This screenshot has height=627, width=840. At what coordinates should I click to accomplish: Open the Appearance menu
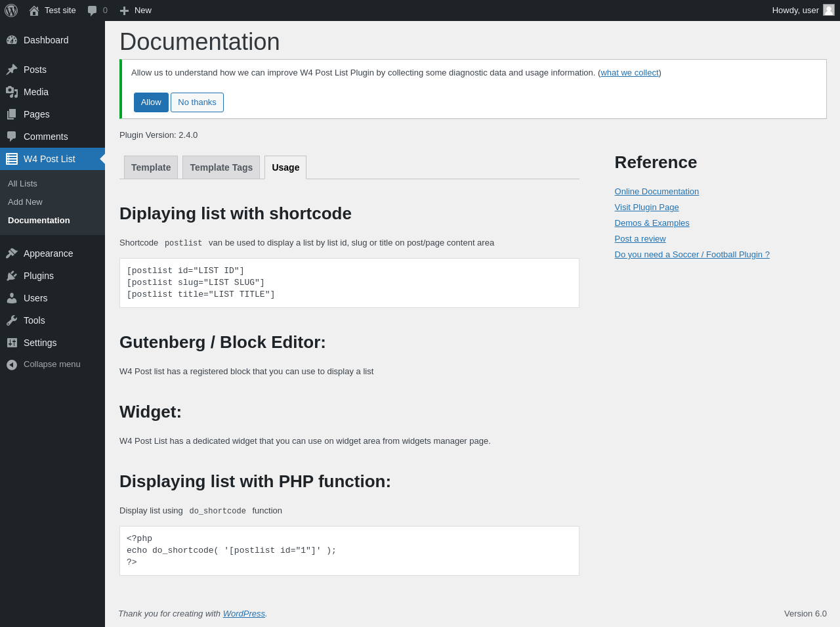(52, 253)
